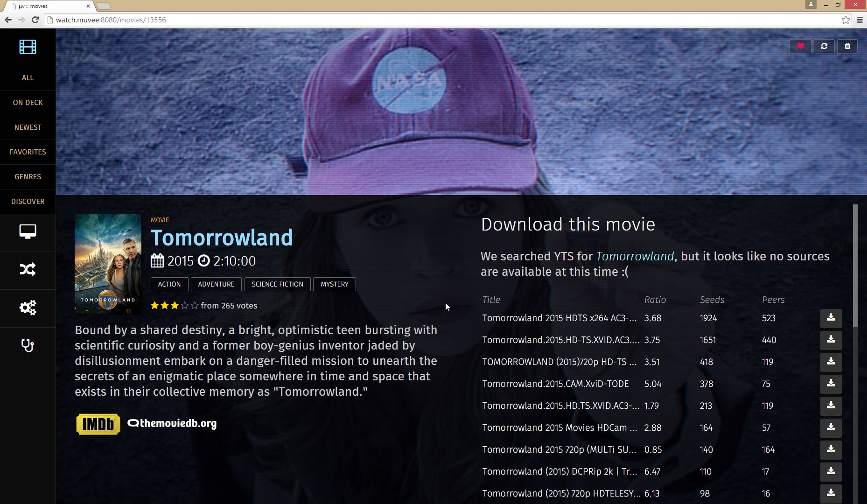Download Tomorrowland 2015 720p MULTi SU torrent

(x=831, y=449)
